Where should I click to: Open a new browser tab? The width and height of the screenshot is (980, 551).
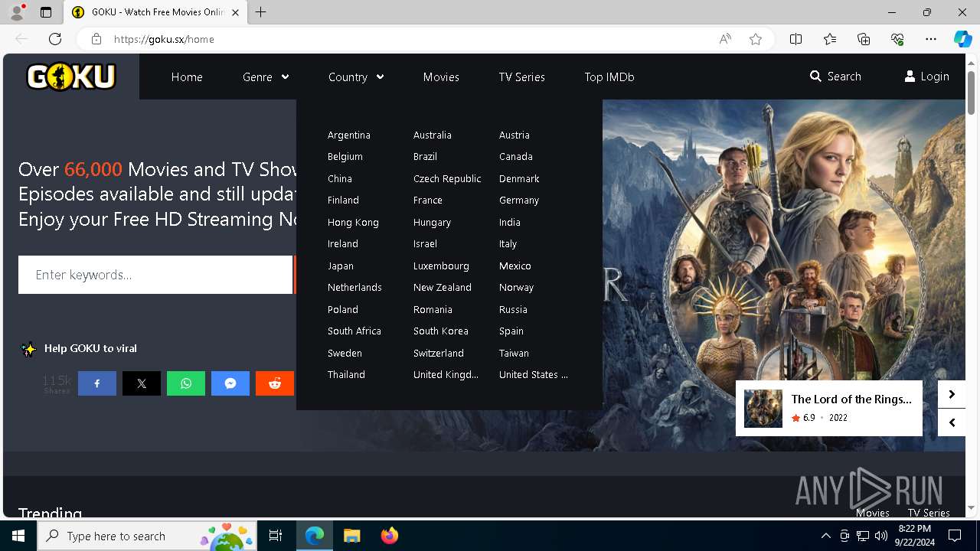tap(261, 12)
